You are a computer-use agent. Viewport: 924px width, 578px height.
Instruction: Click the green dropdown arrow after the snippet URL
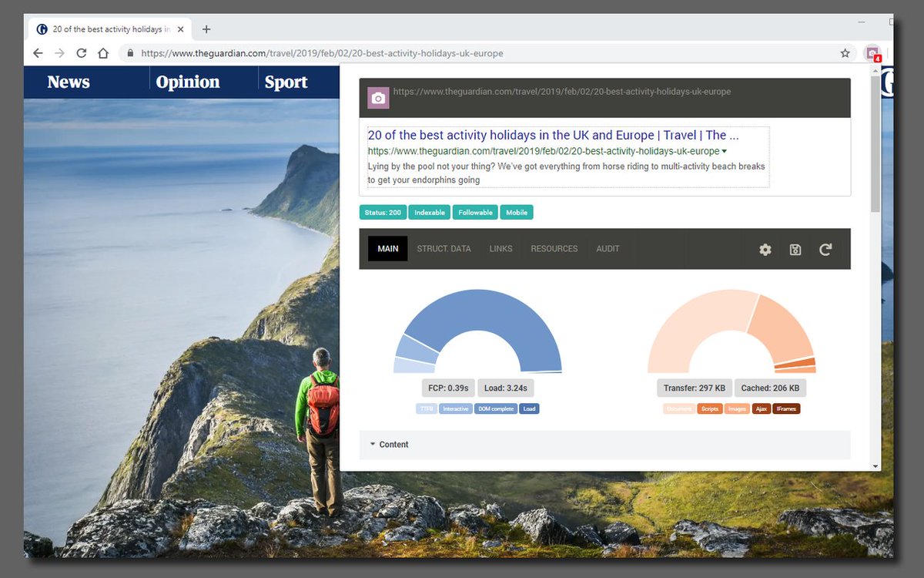point(725,151)
